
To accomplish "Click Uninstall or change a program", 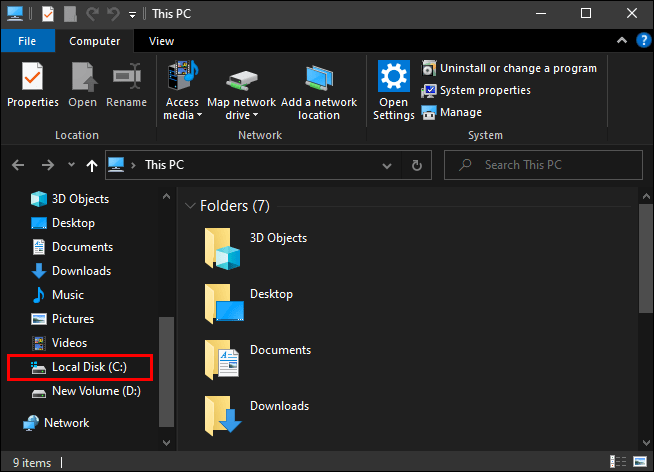I will [x=509, y=68].
